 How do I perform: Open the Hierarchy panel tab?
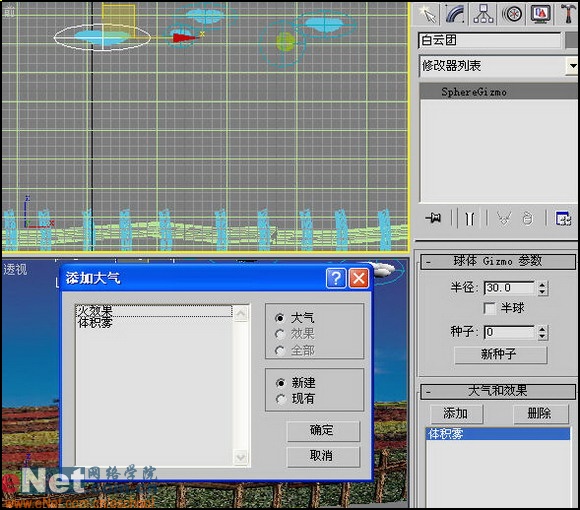point(483,14)
